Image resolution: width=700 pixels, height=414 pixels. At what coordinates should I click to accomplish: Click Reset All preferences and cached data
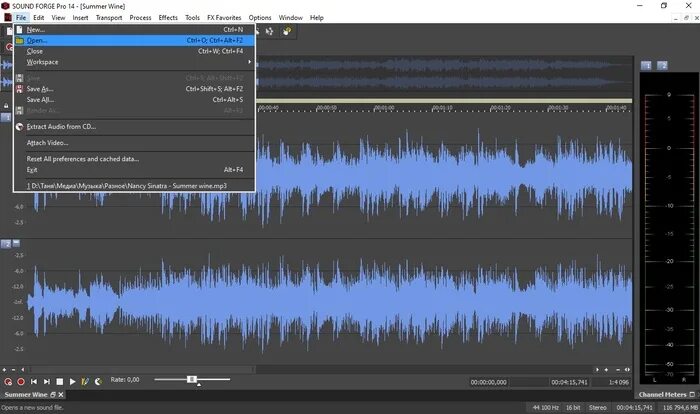[134, 159]
